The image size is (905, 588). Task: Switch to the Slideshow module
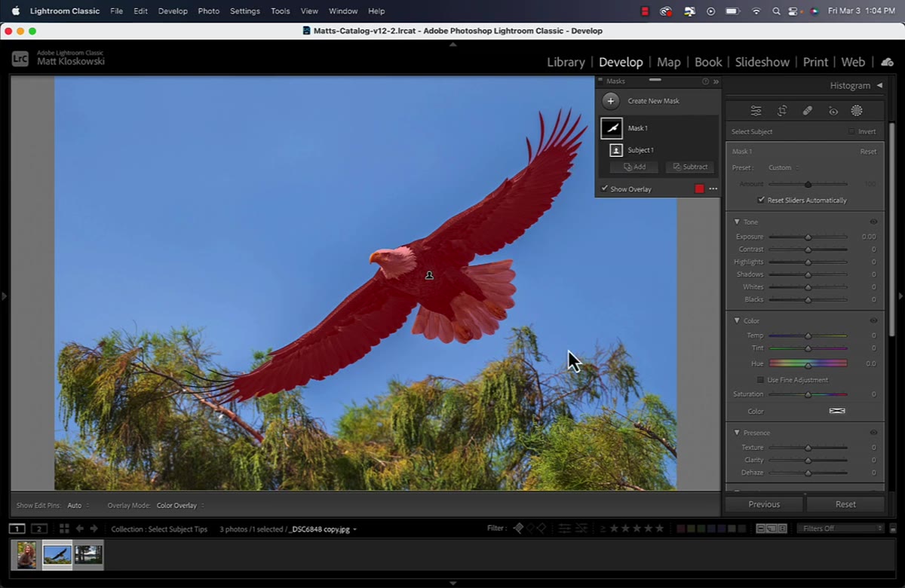point(762,62)
